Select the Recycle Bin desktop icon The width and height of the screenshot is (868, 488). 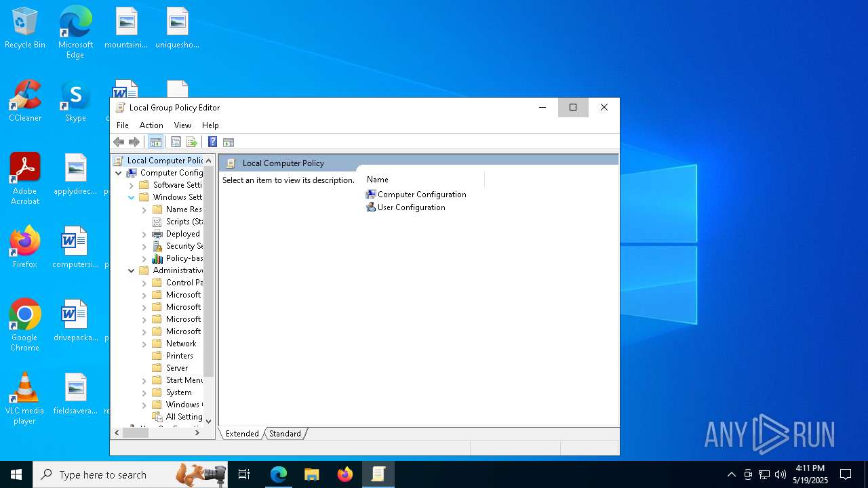25,28
